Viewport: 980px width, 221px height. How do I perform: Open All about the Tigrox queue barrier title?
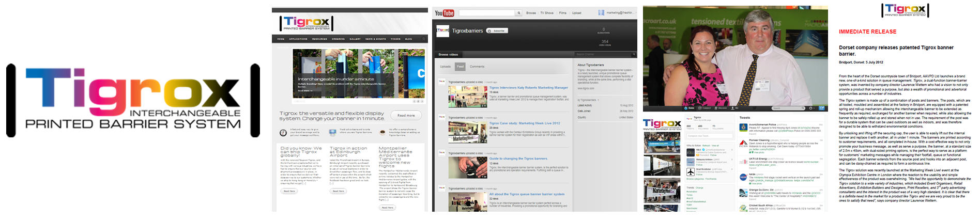click(527, 194)
